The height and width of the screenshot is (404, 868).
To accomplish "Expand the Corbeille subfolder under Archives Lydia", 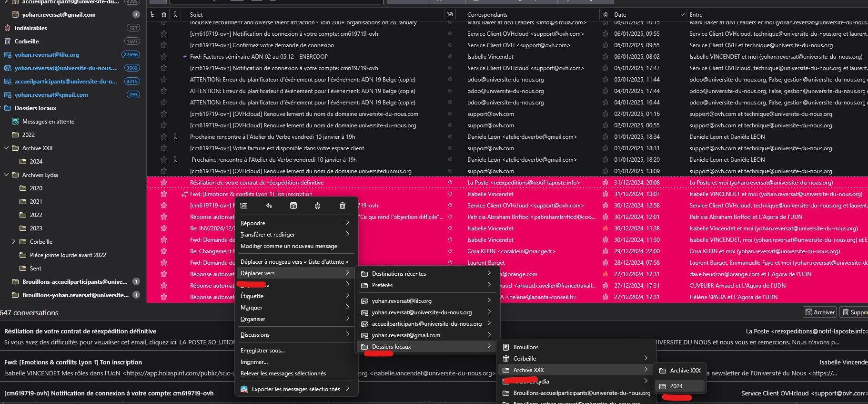I will pos(14,242).
